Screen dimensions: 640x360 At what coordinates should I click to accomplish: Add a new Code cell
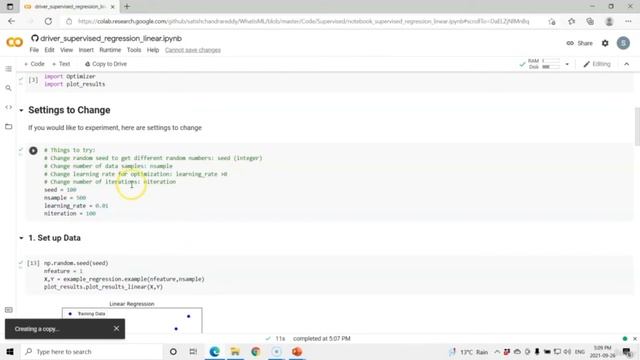point(34,64)
